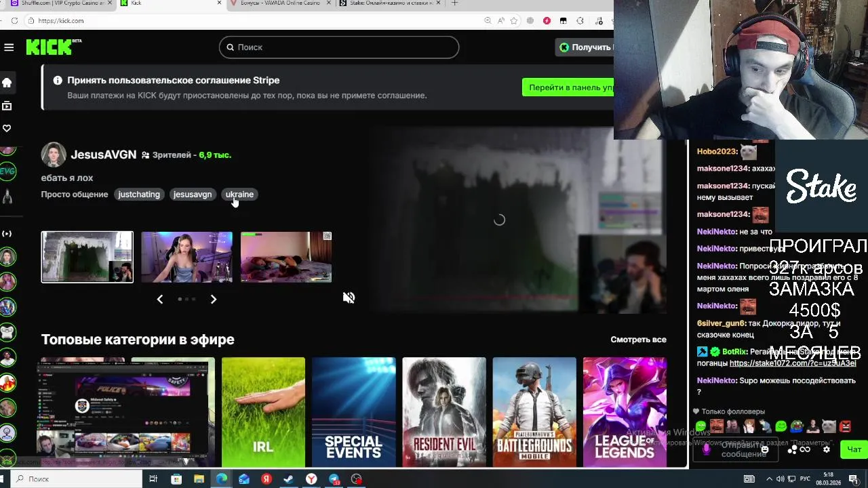
Task: Open Browse icon in Kick sidebar
Action: [7, 106]
